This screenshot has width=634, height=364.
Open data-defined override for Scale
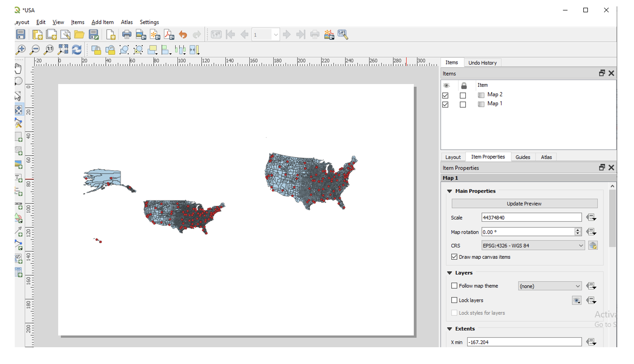(591, 218)
